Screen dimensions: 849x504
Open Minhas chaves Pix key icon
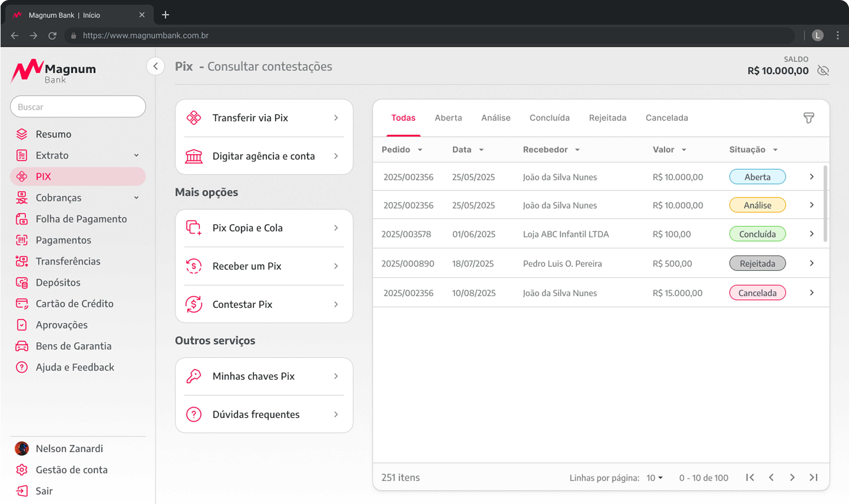click(194, 376)
